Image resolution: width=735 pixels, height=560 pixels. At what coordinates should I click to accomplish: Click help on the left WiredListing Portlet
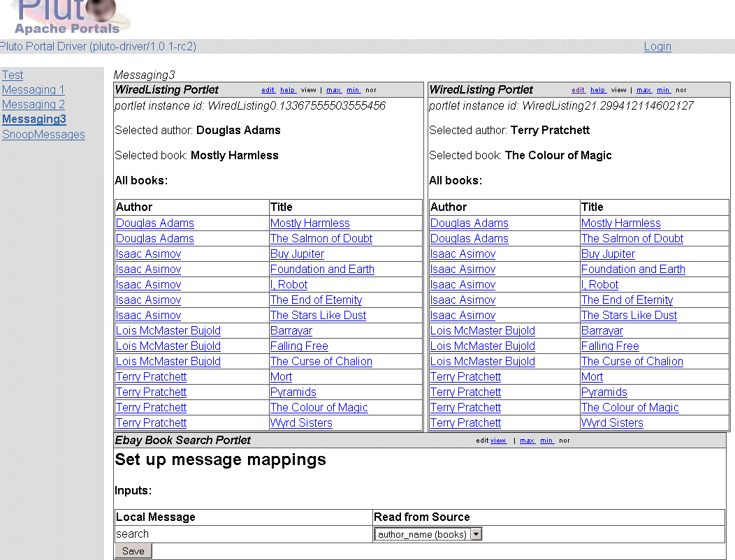coord(288,90)
